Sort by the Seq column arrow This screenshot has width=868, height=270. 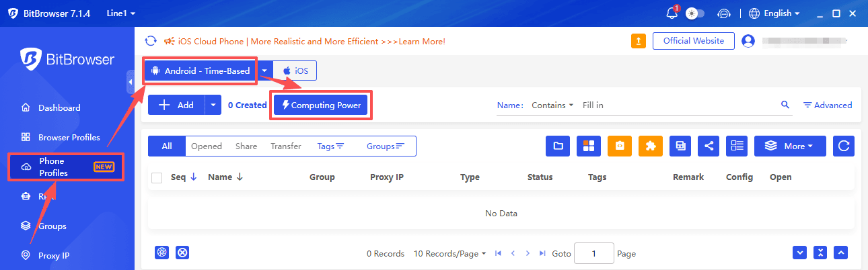193,177
